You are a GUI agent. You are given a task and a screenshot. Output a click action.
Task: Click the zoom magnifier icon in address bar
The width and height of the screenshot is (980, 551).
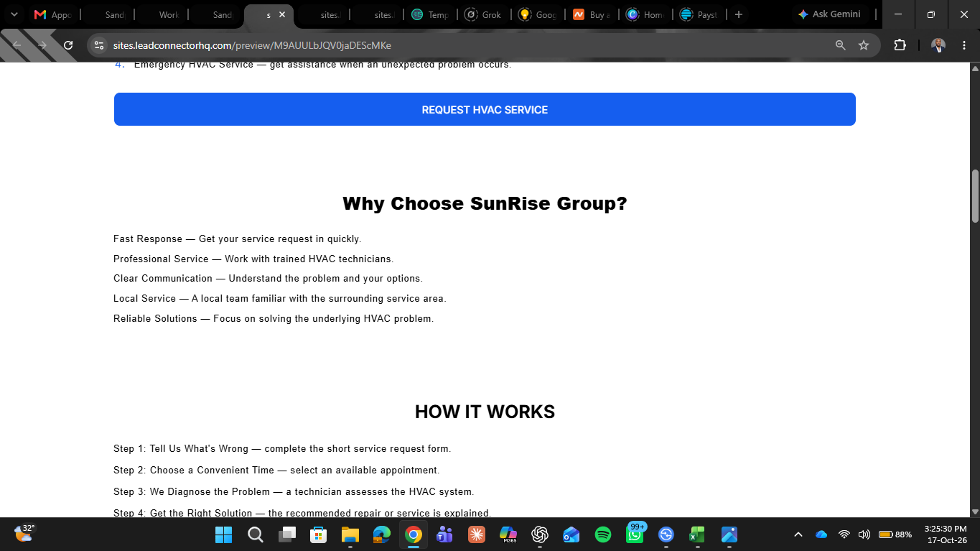[840, 45]
